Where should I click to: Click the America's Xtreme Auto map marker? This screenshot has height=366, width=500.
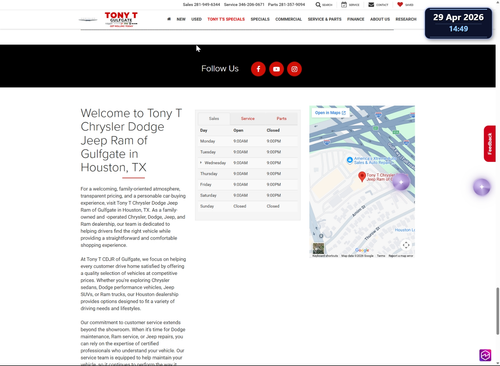click(350, 160)
